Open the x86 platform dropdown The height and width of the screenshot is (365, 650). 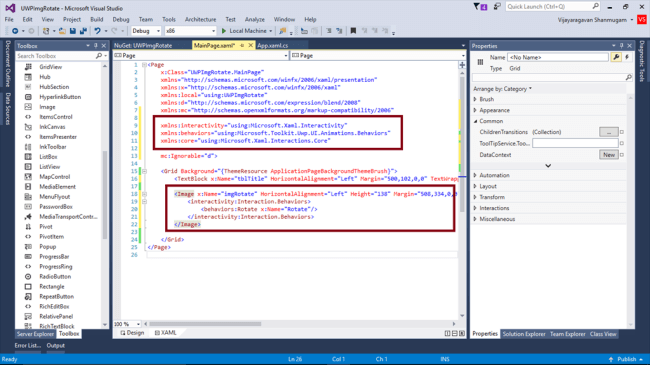tap(190, 31)
